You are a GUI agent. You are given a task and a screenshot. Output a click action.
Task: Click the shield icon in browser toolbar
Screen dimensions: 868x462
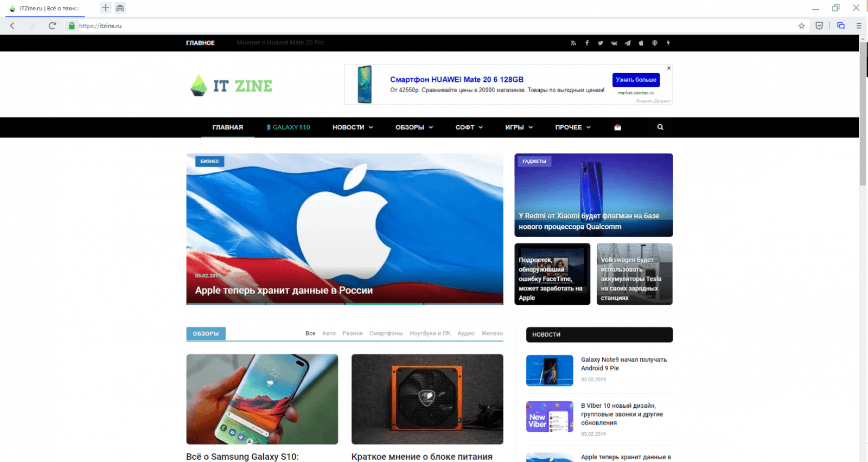[819, 25]
